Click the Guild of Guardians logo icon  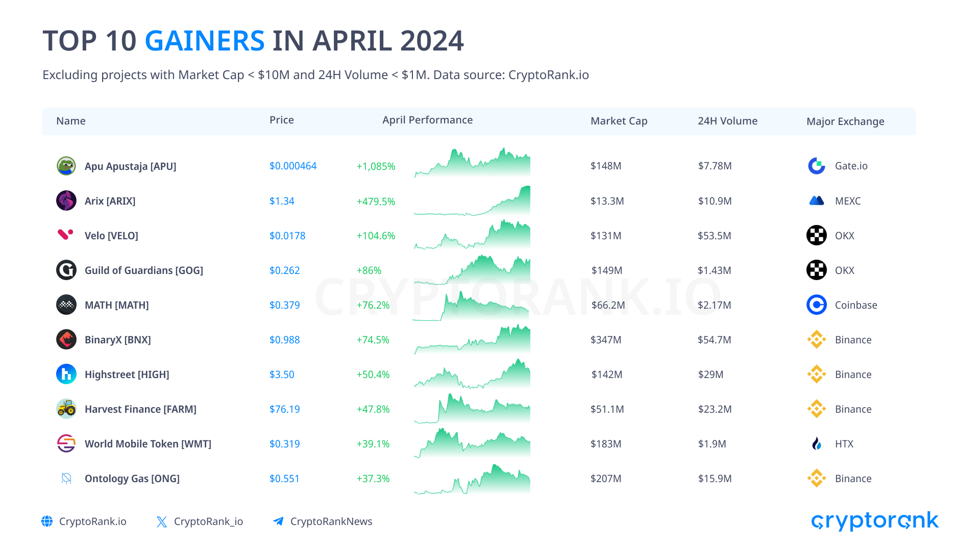coord(66,270)
